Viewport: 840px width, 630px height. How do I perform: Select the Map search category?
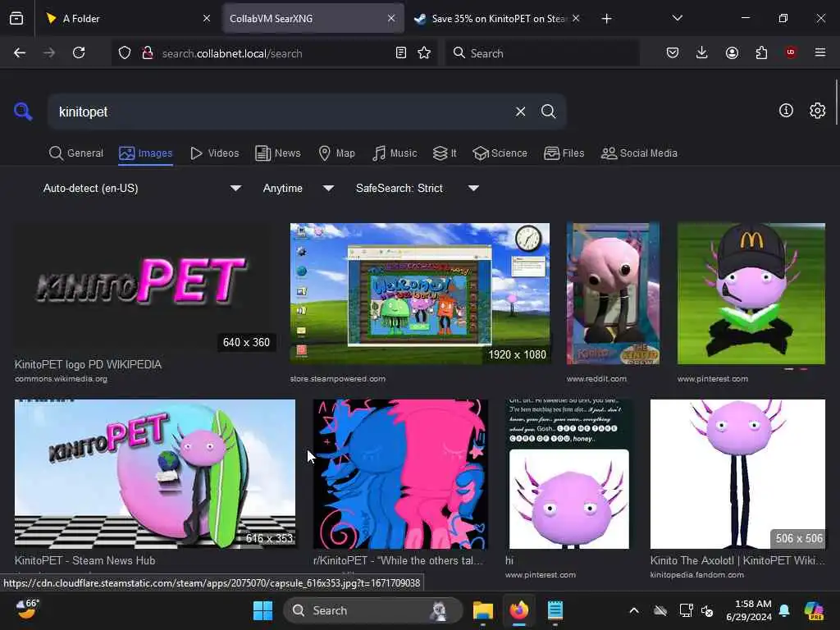click(x=336, y=153)
